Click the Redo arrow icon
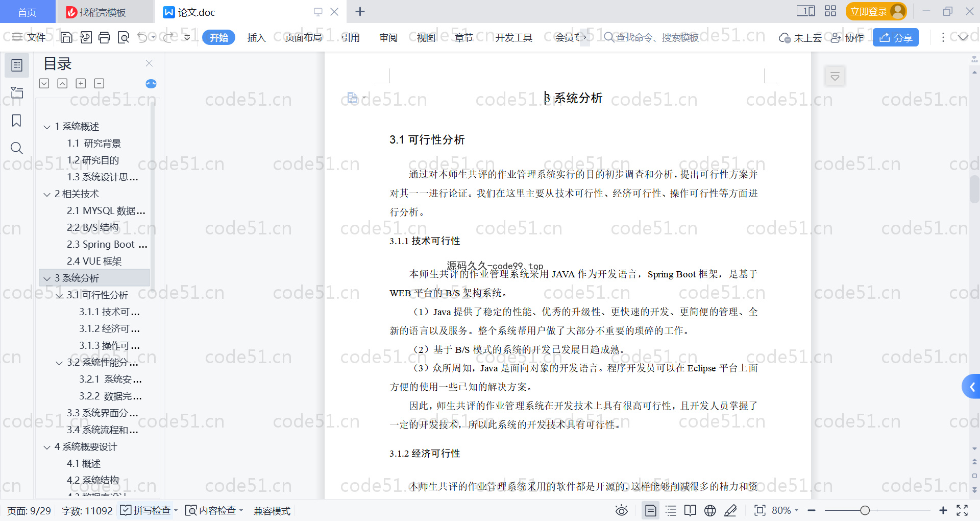The height and width of the screenshot is (521, 980). tap(168, 37)
